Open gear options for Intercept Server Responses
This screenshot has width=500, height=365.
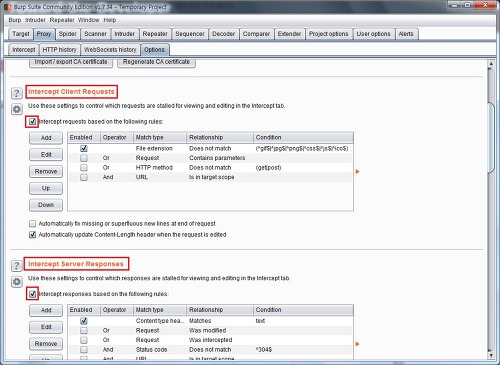click(17, 282)
